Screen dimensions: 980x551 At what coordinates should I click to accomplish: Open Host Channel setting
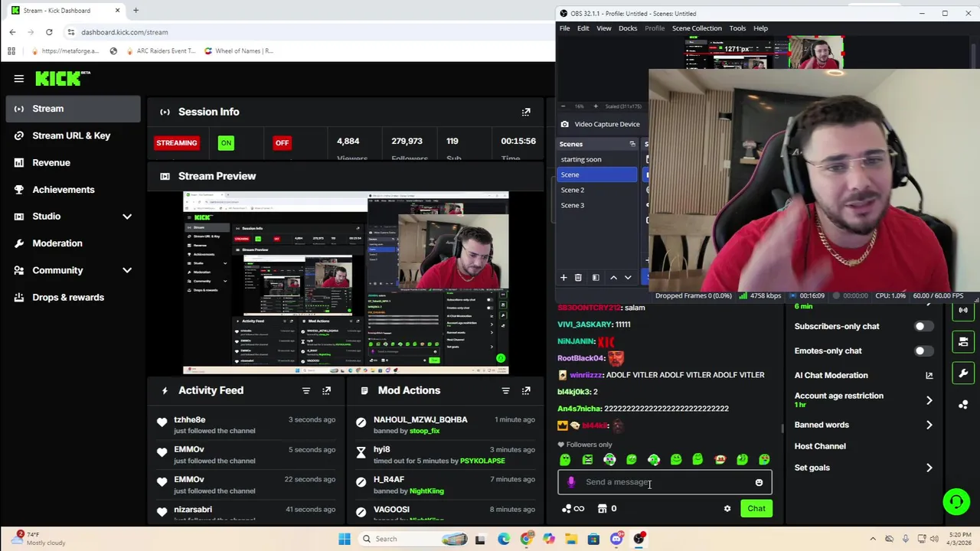click(x=820, y=446)
